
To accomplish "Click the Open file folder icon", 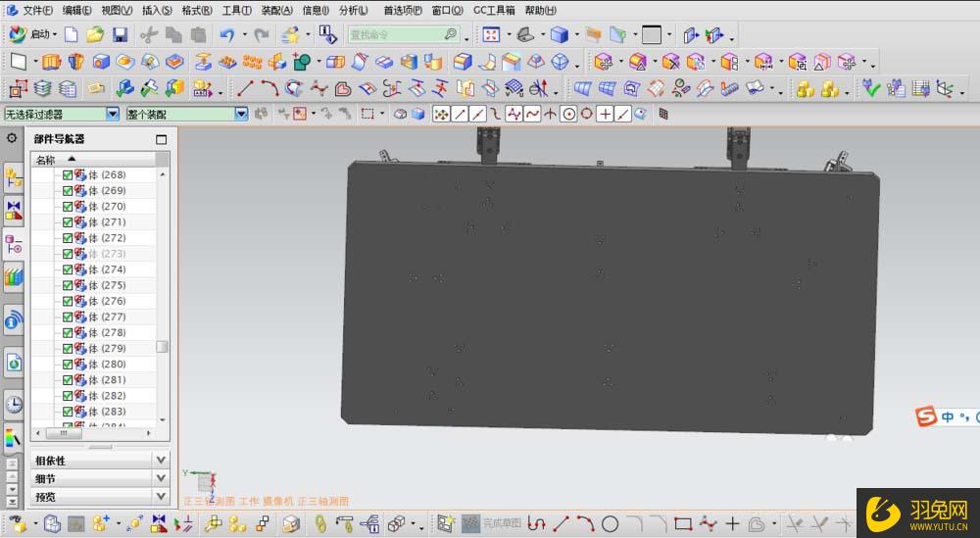I will click(95, 34).
